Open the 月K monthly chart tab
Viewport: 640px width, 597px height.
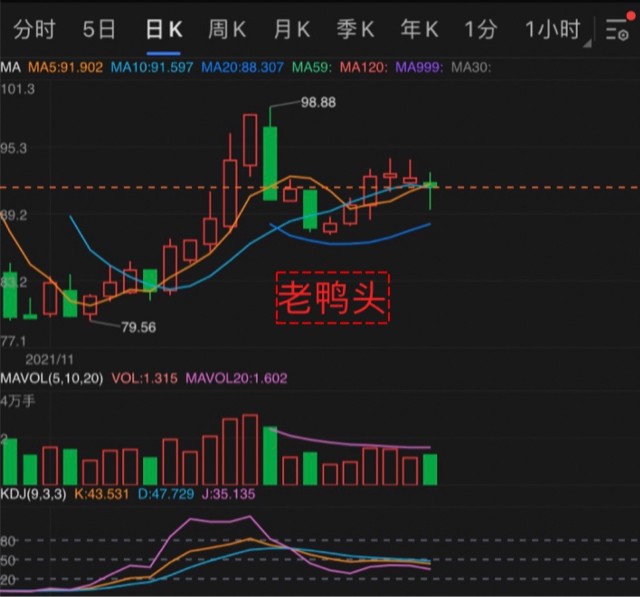pyautogui.click(x=291, y=30)
